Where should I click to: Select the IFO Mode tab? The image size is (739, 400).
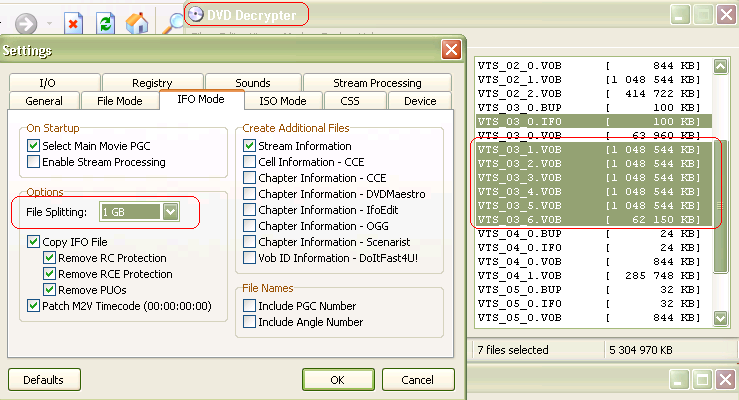tap(201, 99)
